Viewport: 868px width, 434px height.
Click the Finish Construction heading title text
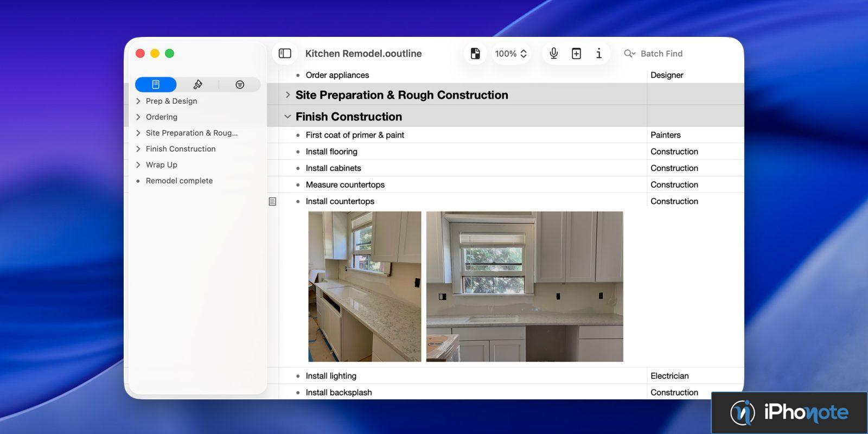(349, 117)
